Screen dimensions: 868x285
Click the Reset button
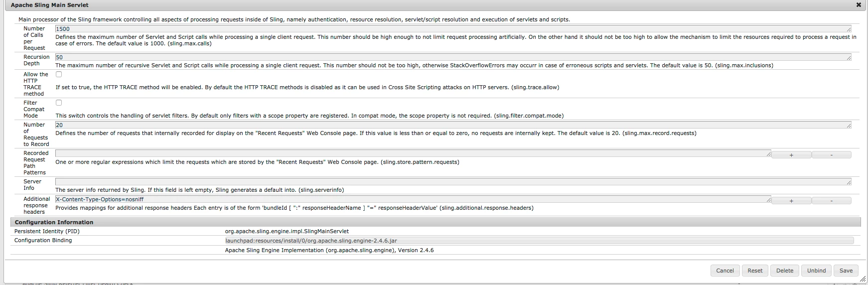[755, 271]
